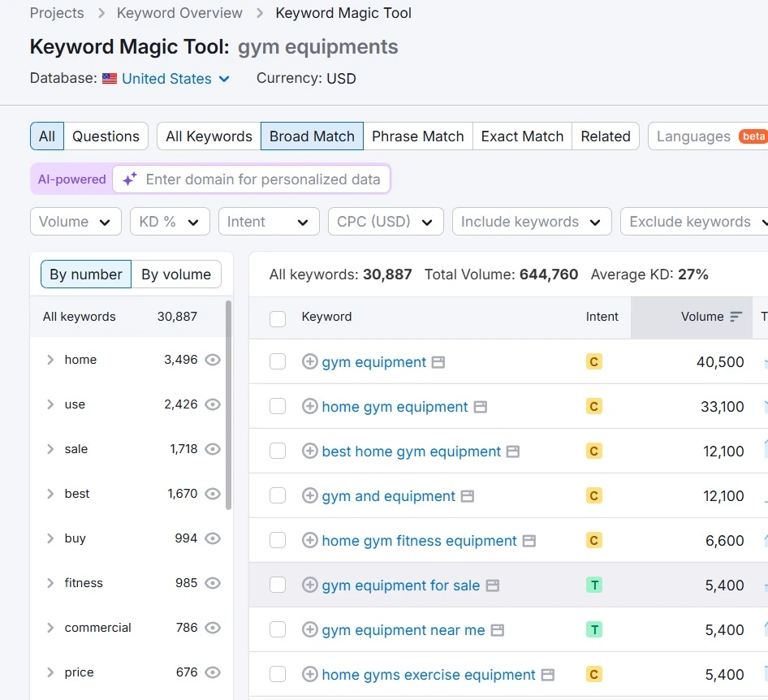Screen dimensions: 768x700
Task: Click intent badge T for 'gym equipment for sale'
Action: tap(593, 585)
